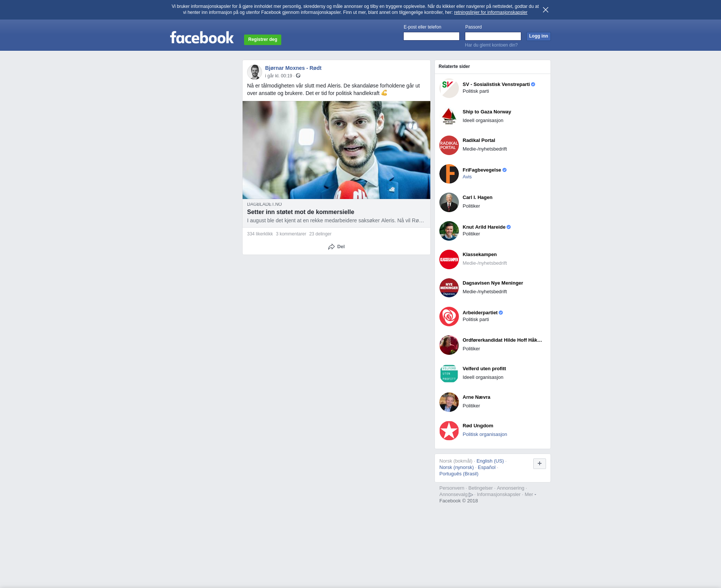The image size is (721, 588).
Task: Switch language to English (US)
Action: point(490,461)
